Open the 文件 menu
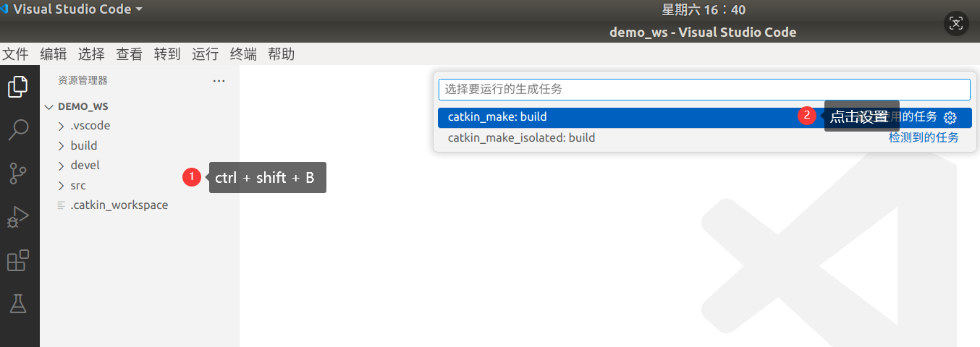Viewport: 980px width, 347px height. (15, 54)
